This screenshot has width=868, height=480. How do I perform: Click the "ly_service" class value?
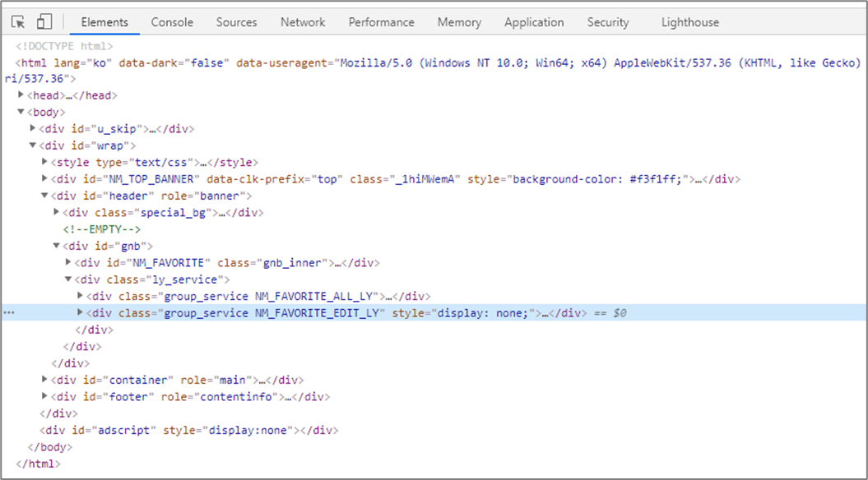(x=184, y=279)
